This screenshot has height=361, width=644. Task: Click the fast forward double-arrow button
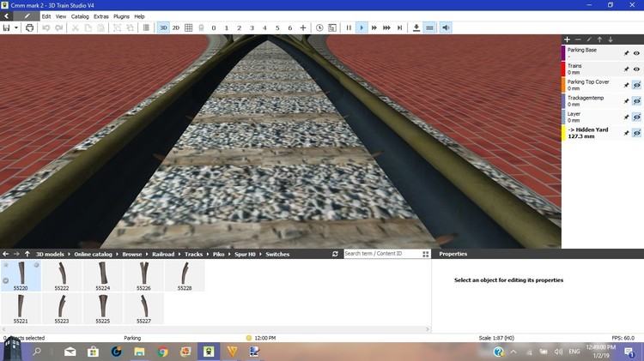tap(374, 28)
